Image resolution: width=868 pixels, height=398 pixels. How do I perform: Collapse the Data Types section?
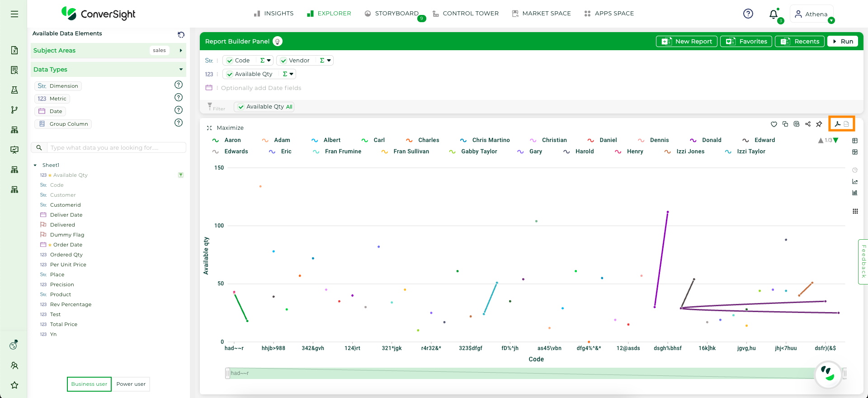click(181, 69)
